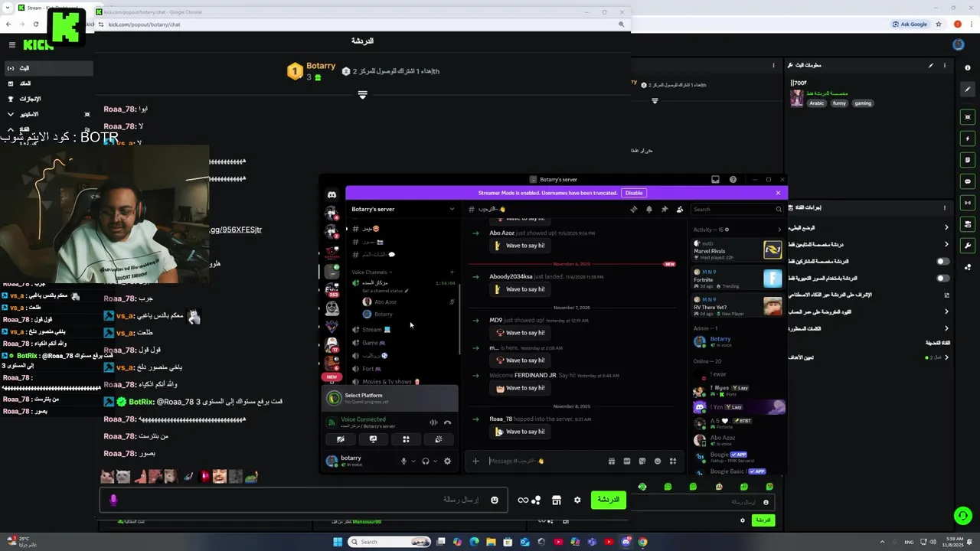
Task: Start screen share in Discord voice panel
Action: point(373,439)
